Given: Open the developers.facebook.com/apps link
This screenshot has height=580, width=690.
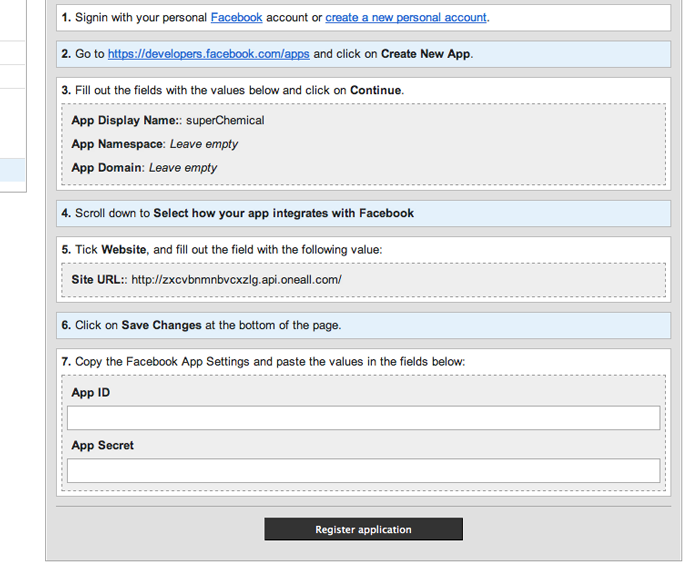Looking at the screenshot, I should [x=208, y=54].
